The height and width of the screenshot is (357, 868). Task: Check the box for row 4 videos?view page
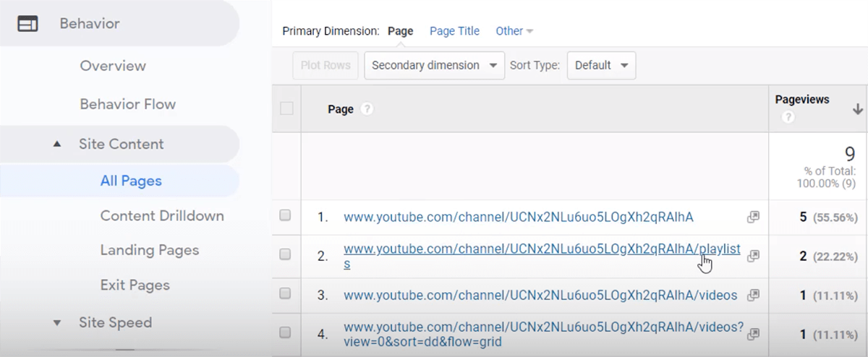click(285, 332)
